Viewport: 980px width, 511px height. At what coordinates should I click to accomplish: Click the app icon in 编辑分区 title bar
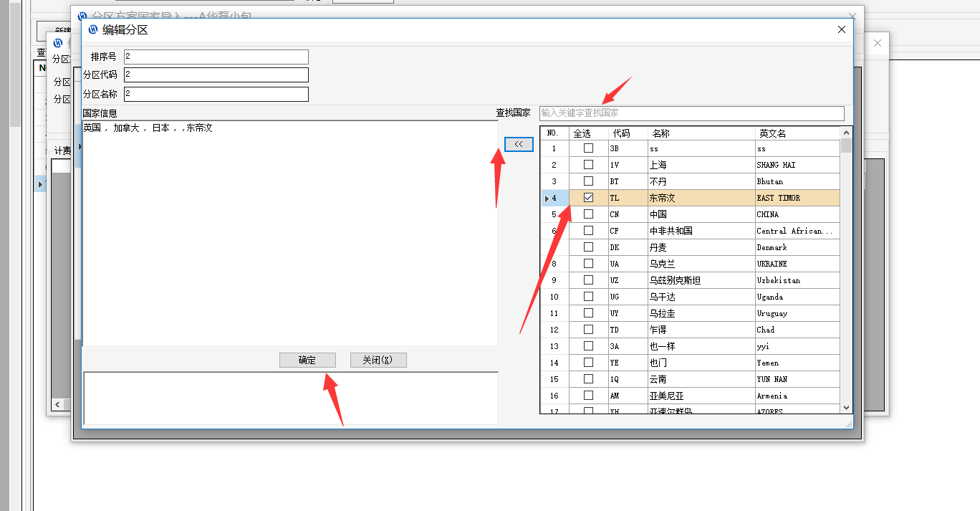[92, 29]
